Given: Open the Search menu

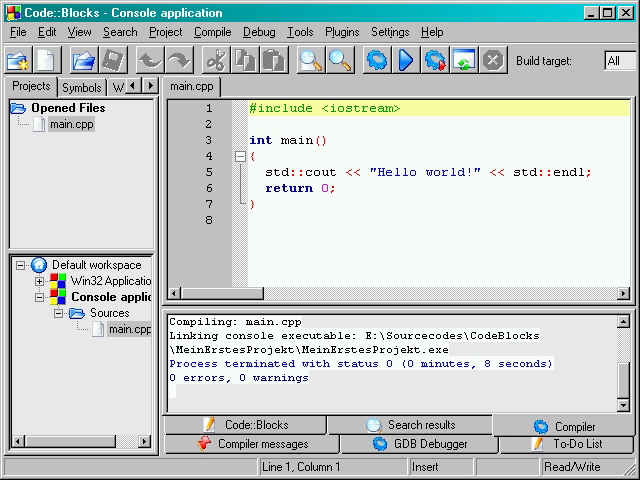Looking at the screenshot, I should 120,32.
